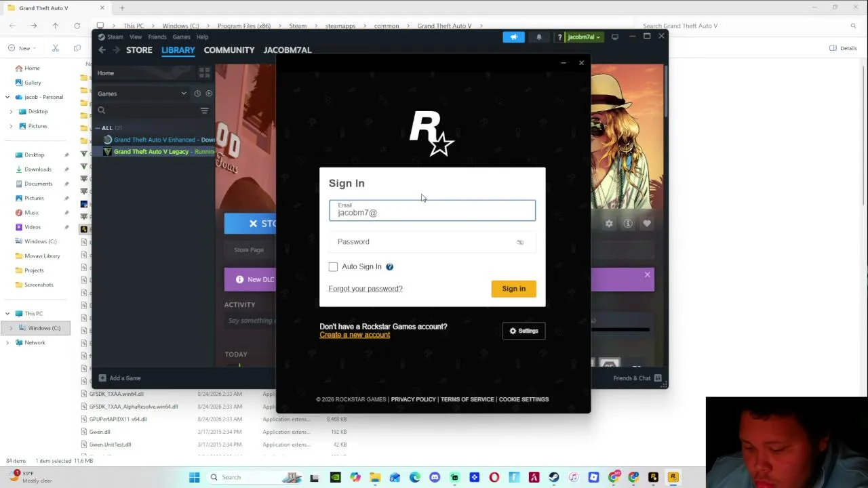
Task: Refresh the File Explorer folder
Action: [77, 26]
